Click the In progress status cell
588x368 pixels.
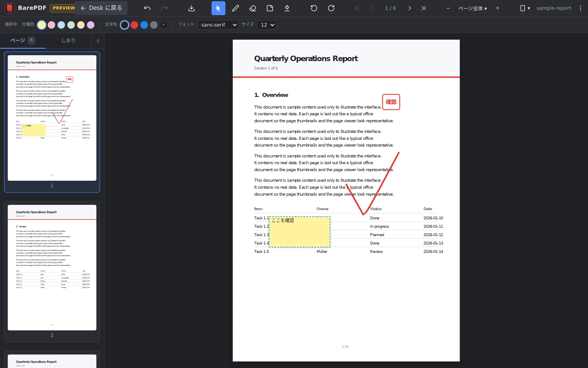tap(379, 226)
